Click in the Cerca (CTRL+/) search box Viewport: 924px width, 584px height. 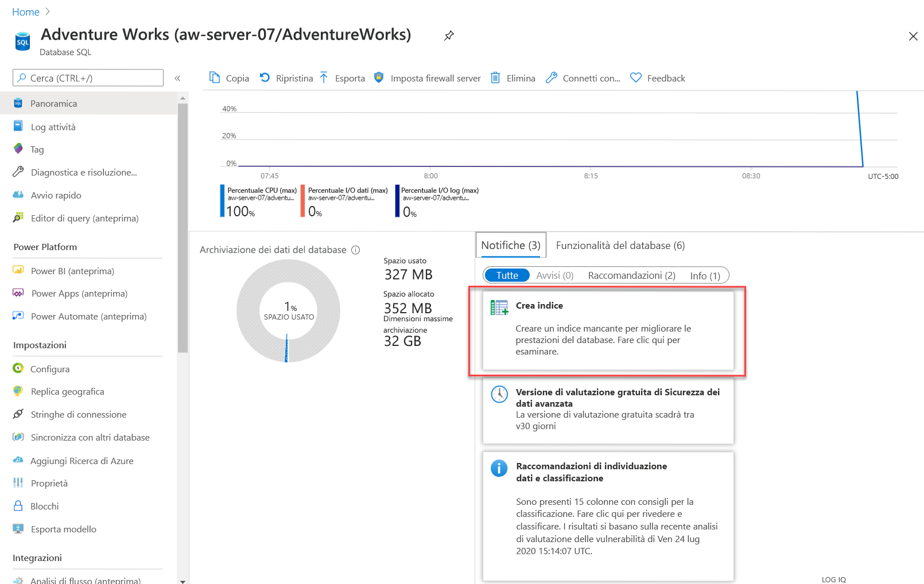coord(88,78)
